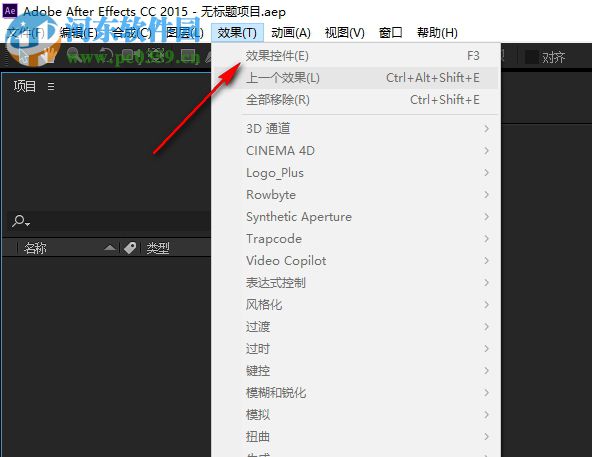The height and width of the screenshot is (457, 592).
Task: Expand the 过时 submenu
Action: coord(356,349)
